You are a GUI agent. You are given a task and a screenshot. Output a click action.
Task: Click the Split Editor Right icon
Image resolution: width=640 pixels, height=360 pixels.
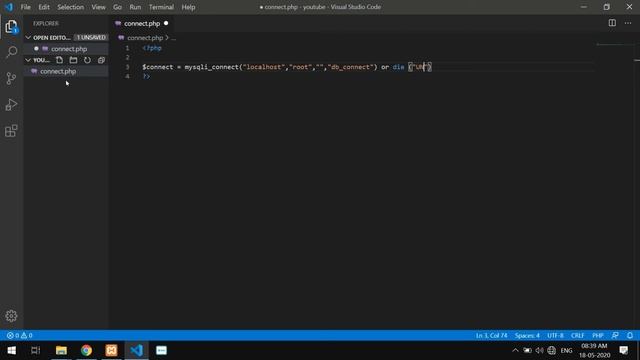(x=612, y=23)
